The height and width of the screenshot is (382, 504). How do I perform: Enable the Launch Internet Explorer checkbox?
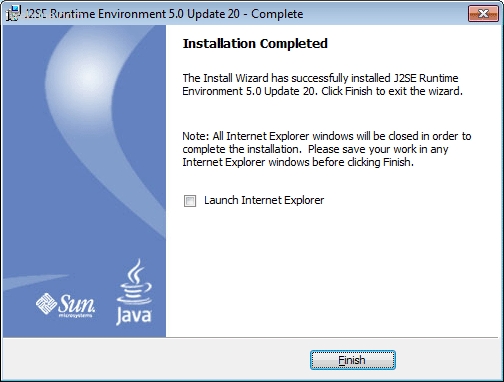click(190, 201)
